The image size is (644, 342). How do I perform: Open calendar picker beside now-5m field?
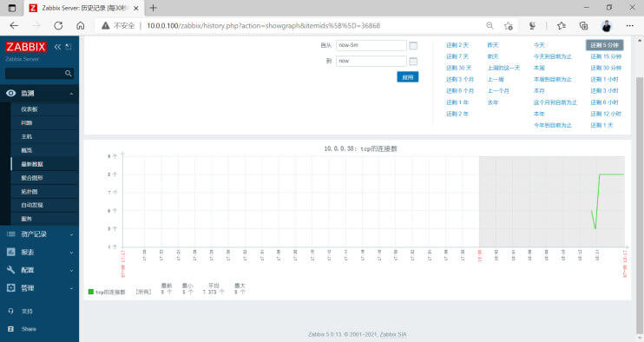413,46
